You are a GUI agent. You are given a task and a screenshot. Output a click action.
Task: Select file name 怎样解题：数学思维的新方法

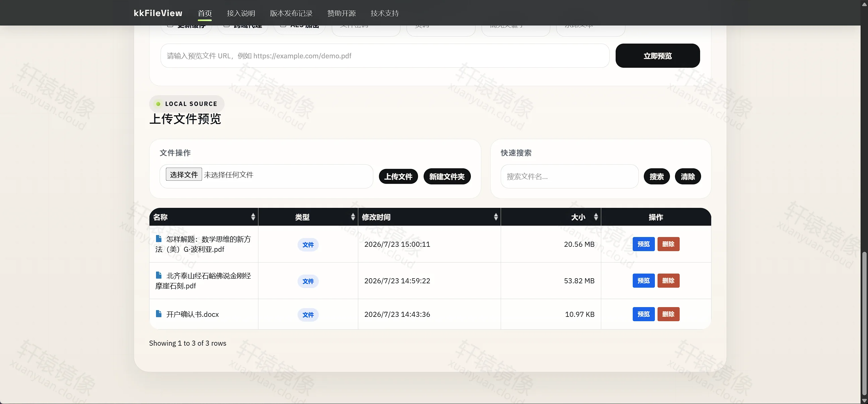pos(203,244)
